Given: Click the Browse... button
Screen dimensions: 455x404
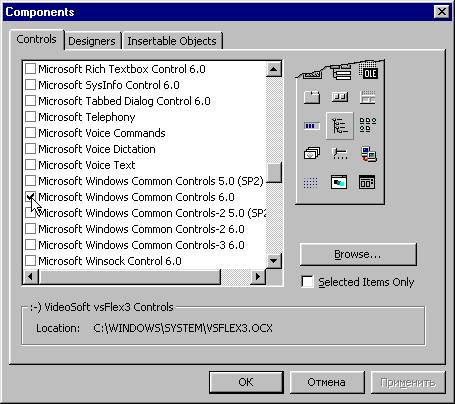Looking at the screenshot, I should (x=358, y=254).
